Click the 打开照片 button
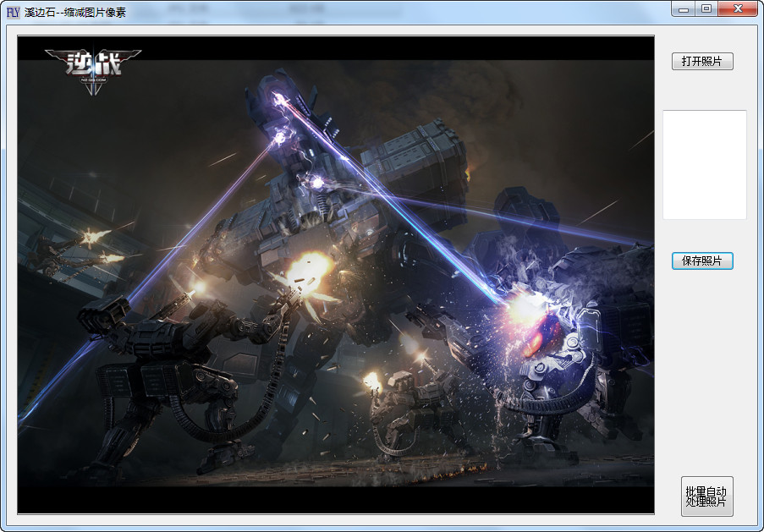This screenshot has width=764, height=532. (702, 62)
